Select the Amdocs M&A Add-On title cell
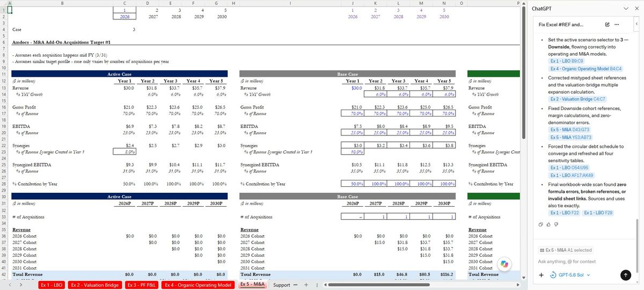This screenshot has width=644, height=290. (62, 41)
